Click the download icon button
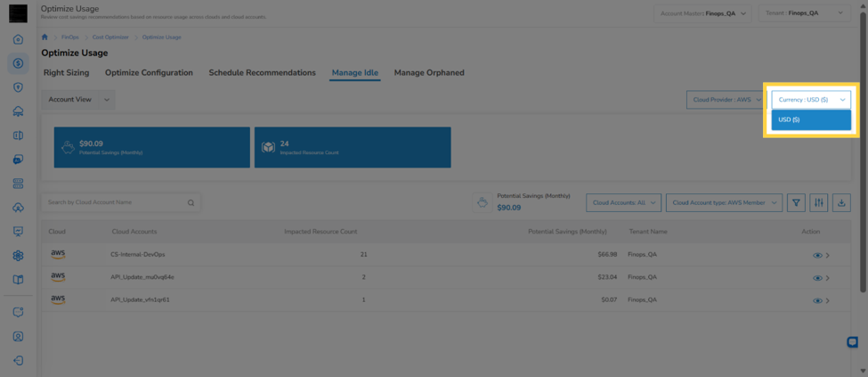This screenshot has width=868, height=377. click(x=841, y=203)
